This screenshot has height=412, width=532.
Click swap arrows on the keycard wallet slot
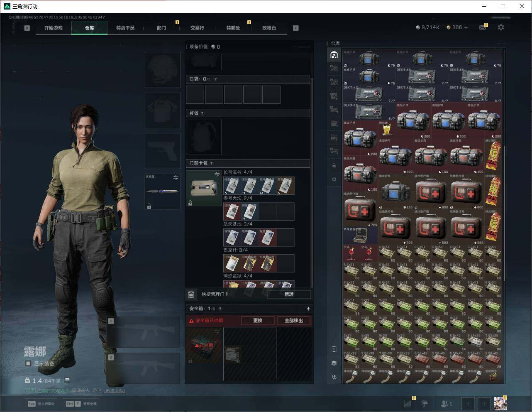[217, 174]
